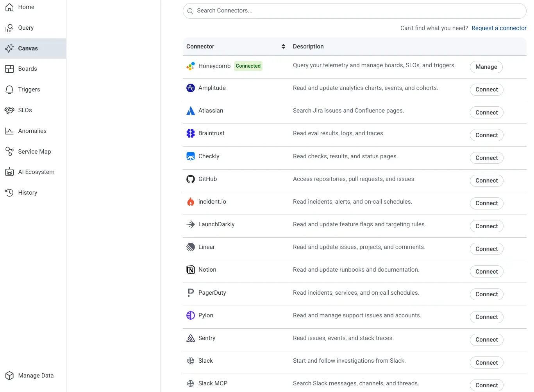The image size is (534, 392).
Task: Click the Notion logo icon
Action: pyautogui.click(x=191, y=270)
